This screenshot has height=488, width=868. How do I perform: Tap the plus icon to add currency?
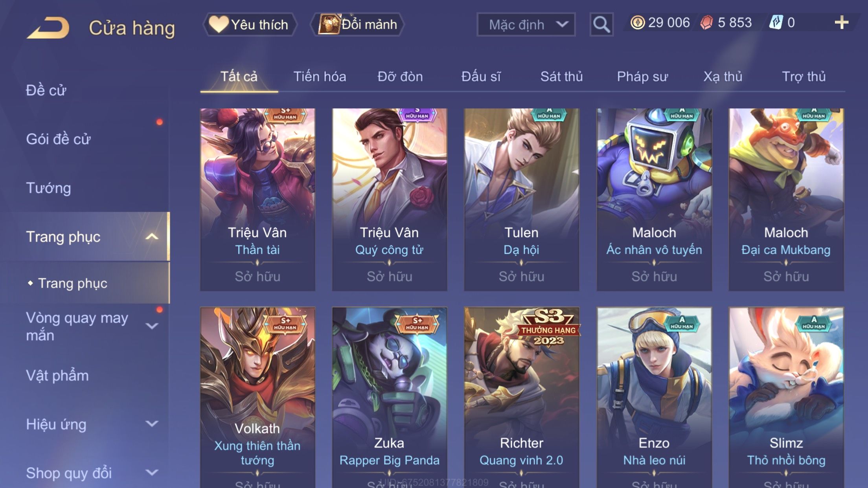[841, 22]
